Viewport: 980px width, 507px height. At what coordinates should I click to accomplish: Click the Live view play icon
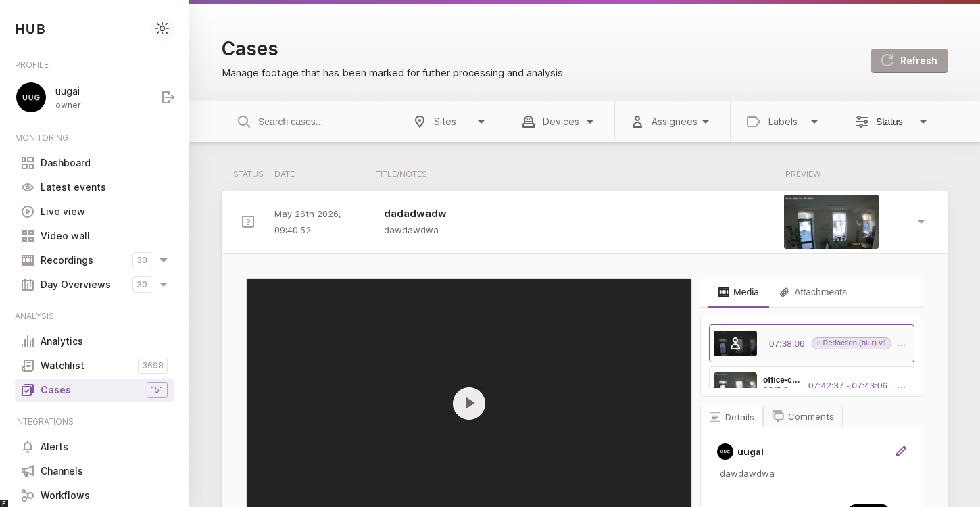tap(28, 212)
